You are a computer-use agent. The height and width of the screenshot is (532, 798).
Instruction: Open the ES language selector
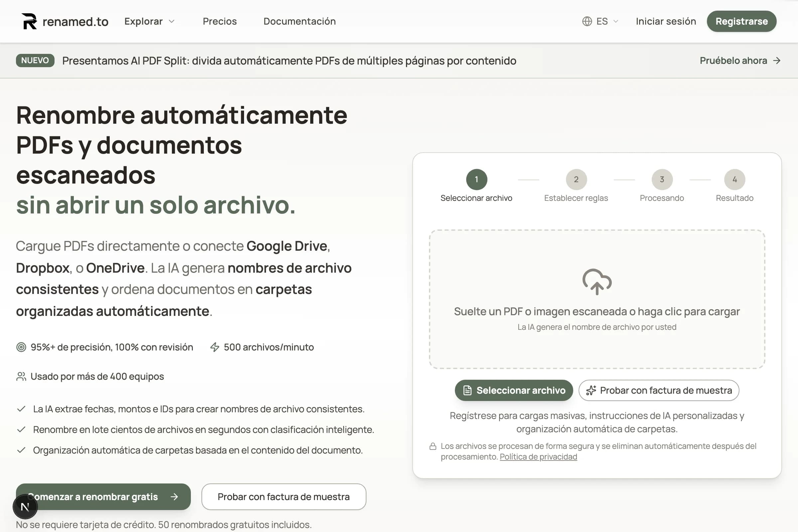pos(600,21)
